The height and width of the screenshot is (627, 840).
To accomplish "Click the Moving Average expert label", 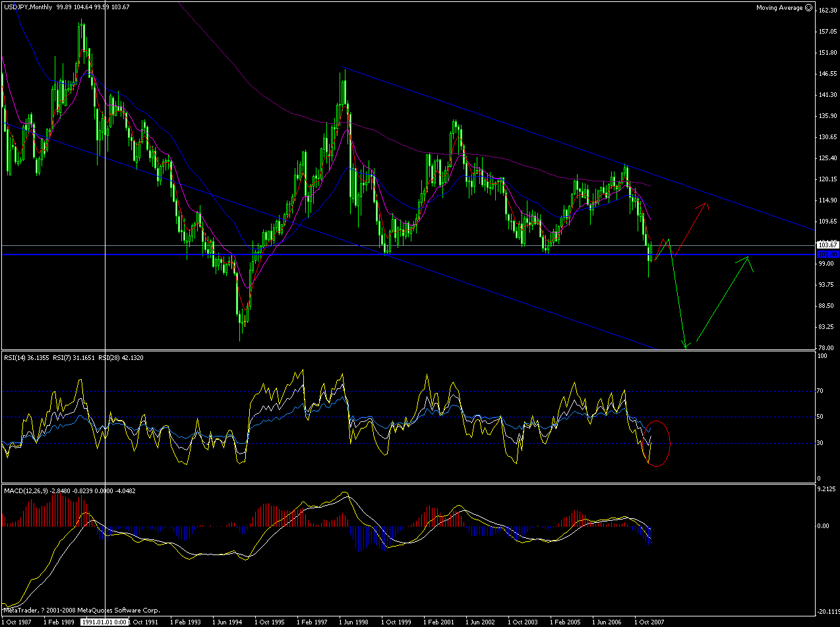I will coord(779,8).
